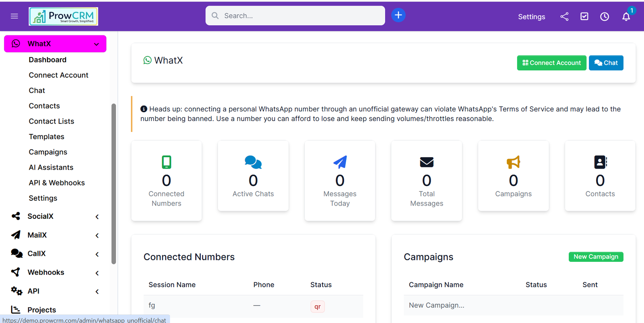This screenshot has height=323, width=644.
Task: Click the MailX paper plane sidebar icon
Action: pos(16,235)
